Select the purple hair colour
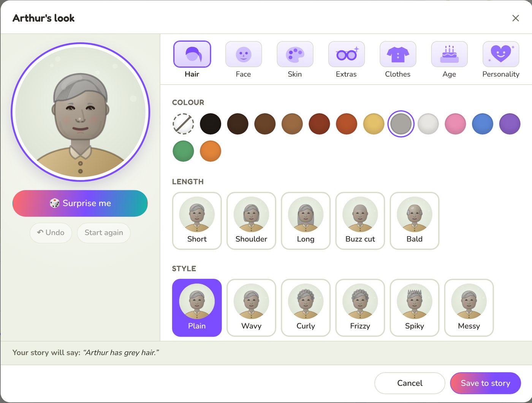This screenshot has width=532, height=403. click(x=510, y=124)
